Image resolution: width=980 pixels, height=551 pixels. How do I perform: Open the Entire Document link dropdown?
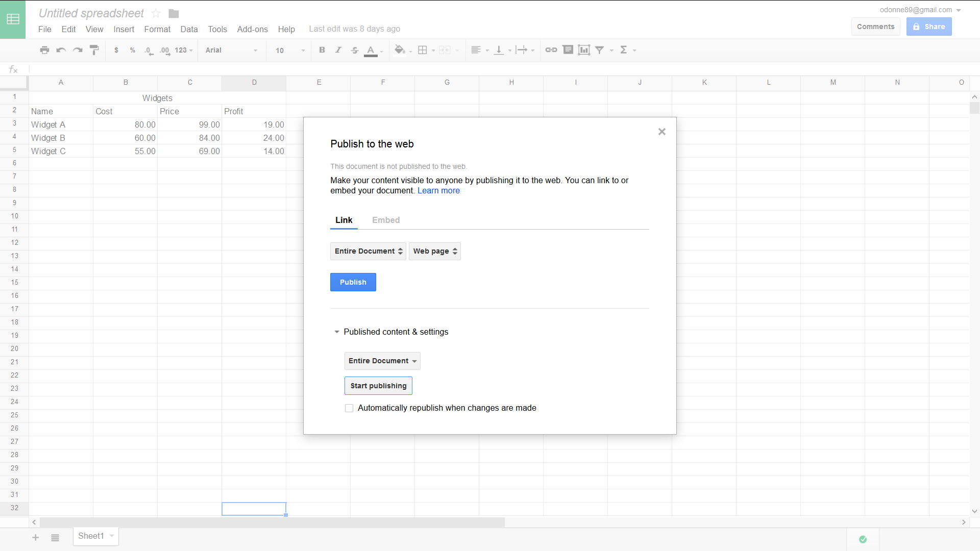point(368,252)
